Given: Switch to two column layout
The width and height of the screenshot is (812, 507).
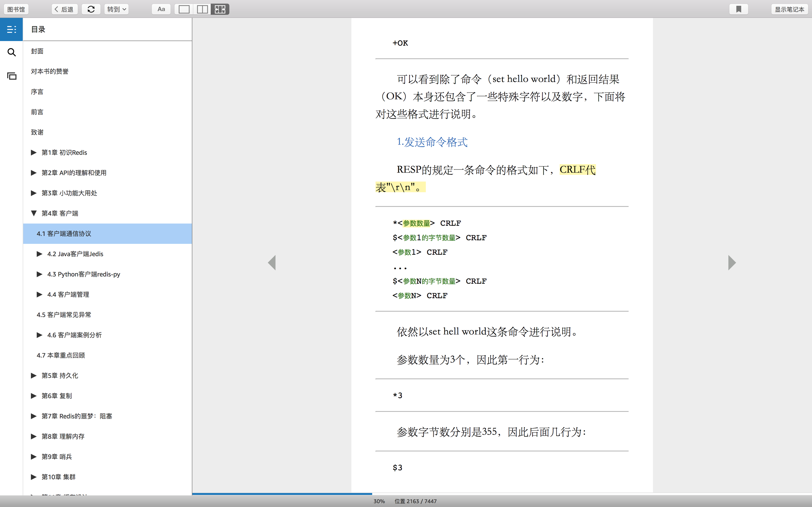Looking at the screenshot, I should [202, 9].
